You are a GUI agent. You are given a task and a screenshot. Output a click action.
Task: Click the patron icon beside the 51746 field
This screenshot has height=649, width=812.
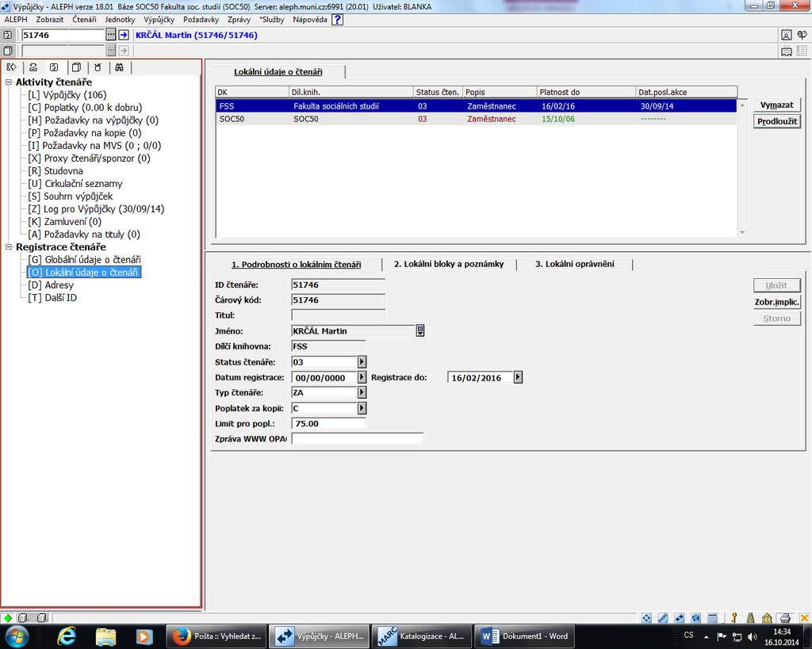8,35
